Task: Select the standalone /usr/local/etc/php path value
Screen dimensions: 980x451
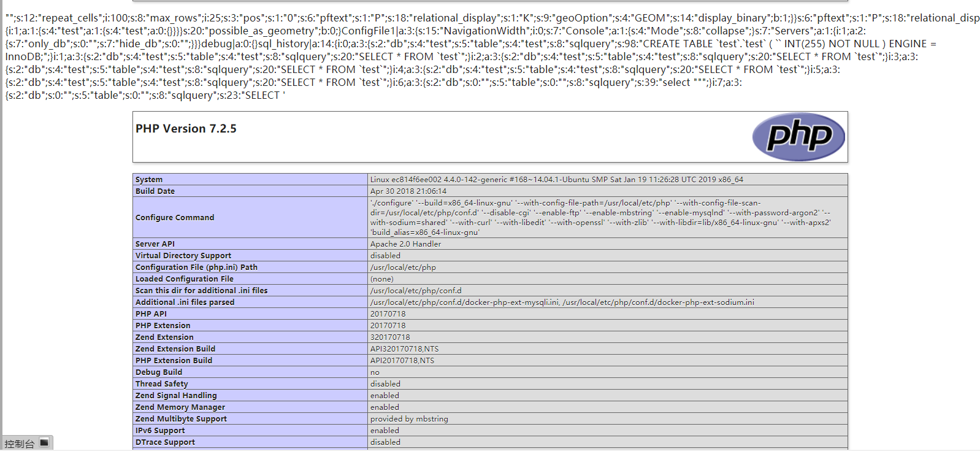Action: pyautogui.click(x=403, y=268)
